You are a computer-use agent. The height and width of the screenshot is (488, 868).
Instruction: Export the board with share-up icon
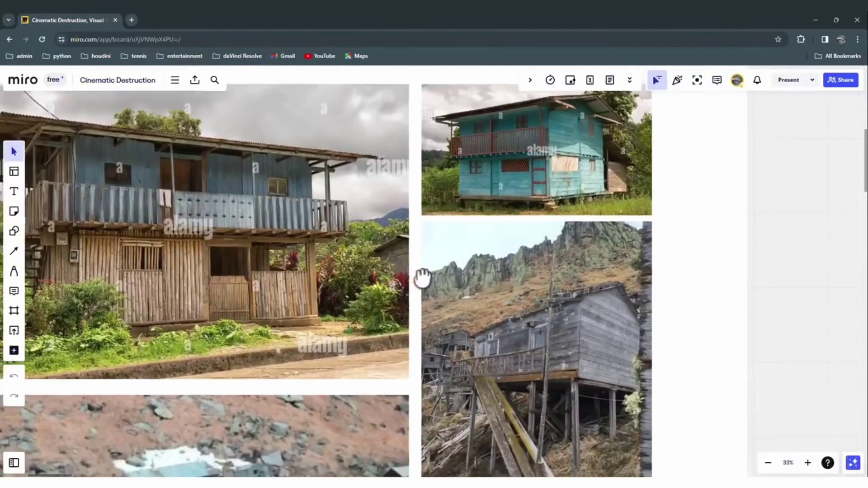pyautogui.click(x=195, y=80)
